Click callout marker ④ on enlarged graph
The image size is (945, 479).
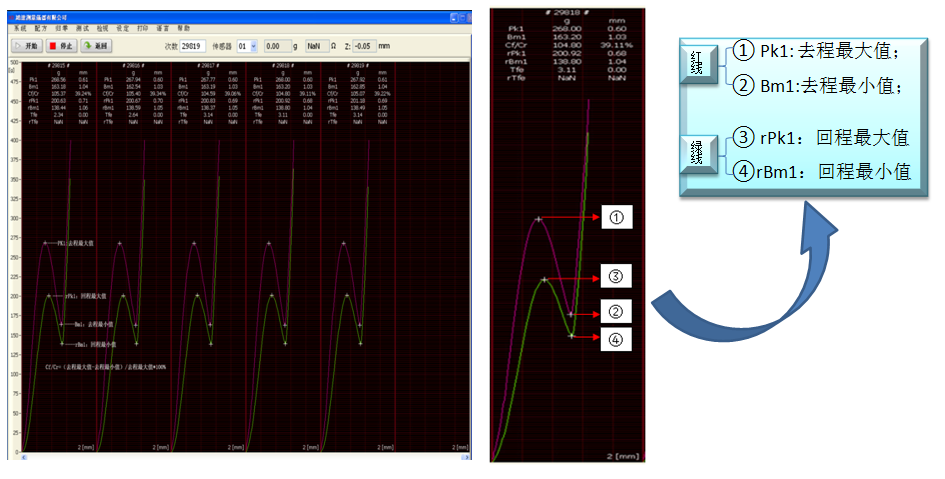pos(616,341)
